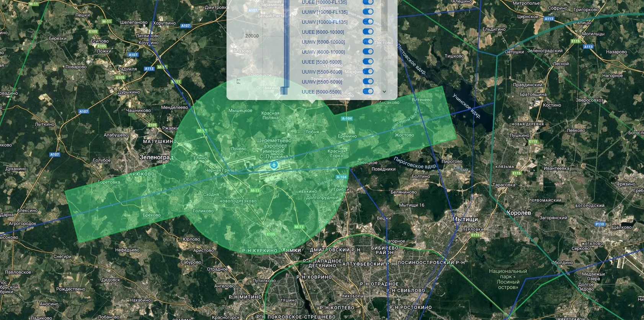Viewport: 644px width, 320px height.
Task: Click the Королёв city label
Action: coord(518,213)
